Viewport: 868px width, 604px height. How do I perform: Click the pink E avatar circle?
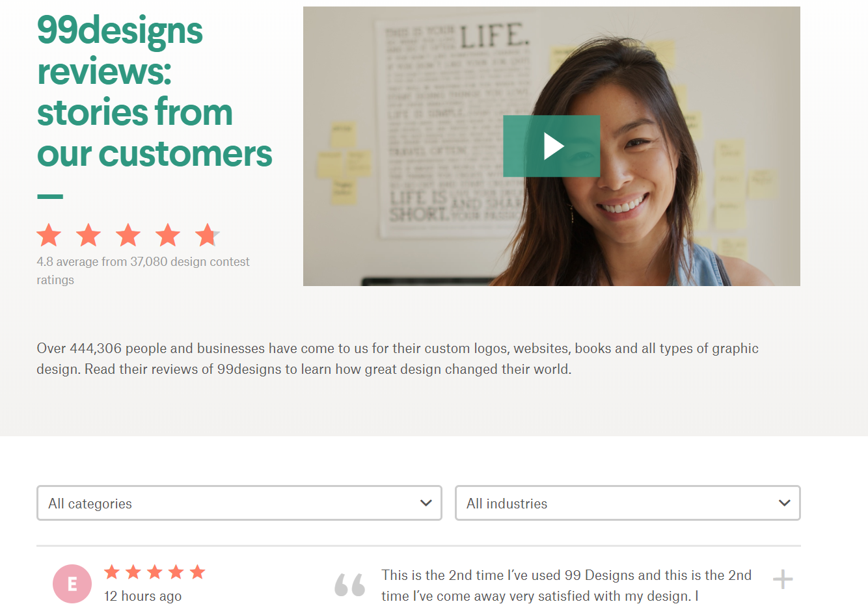tap(72, 584)
